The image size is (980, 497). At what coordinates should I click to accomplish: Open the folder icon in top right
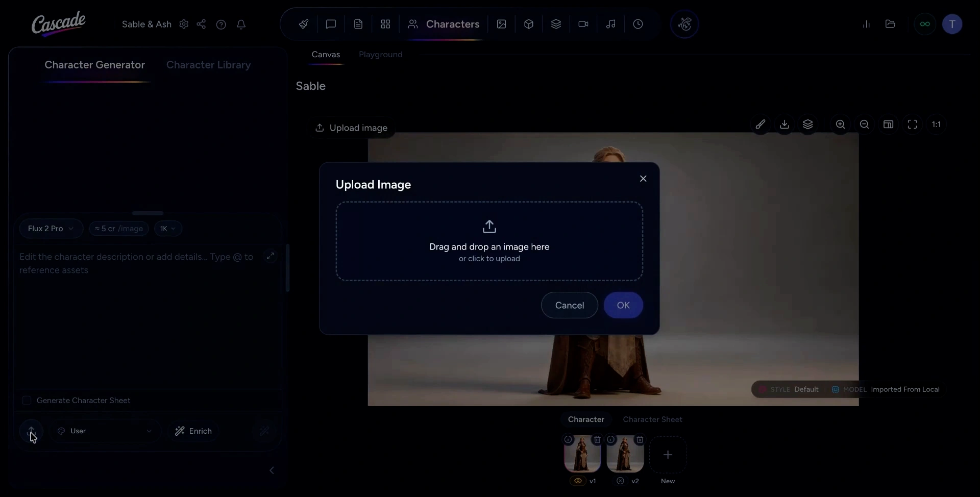coord(890,24)
